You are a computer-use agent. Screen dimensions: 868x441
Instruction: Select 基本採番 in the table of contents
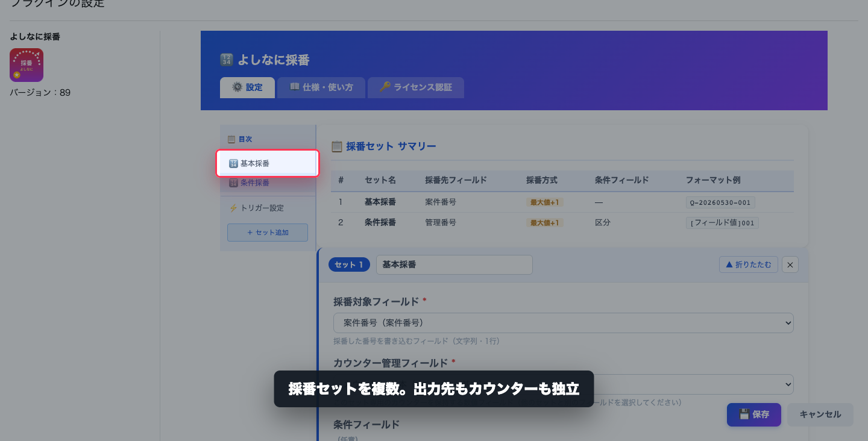pyautogui.click(x=268, y=163)
